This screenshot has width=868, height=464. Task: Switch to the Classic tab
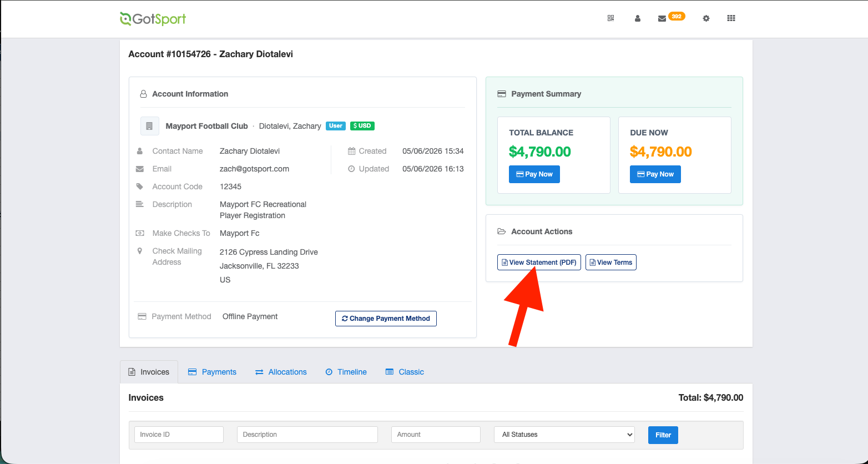click(x=405, y=372)
